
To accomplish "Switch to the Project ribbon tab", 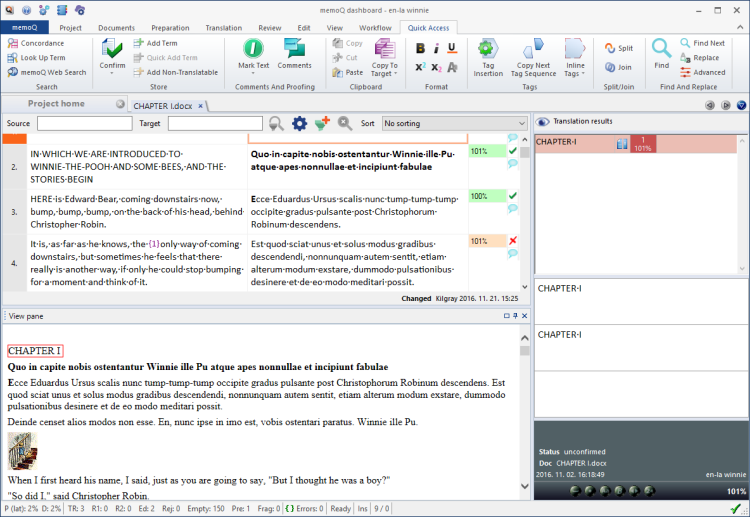I will click(70, 28).
